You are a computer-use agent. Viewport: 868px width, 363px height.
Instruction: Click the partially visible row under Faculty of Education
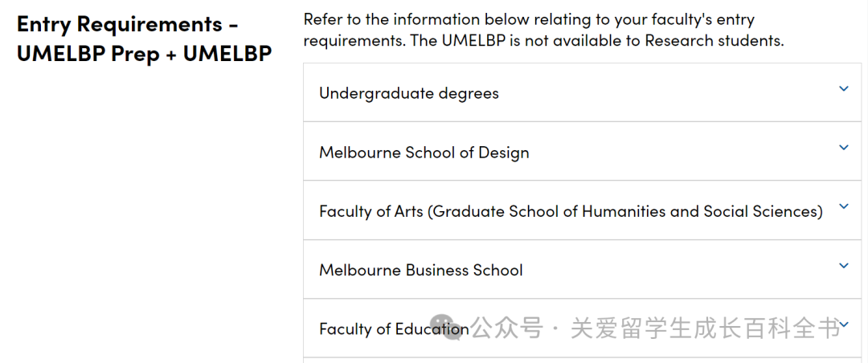coord(583,361)
